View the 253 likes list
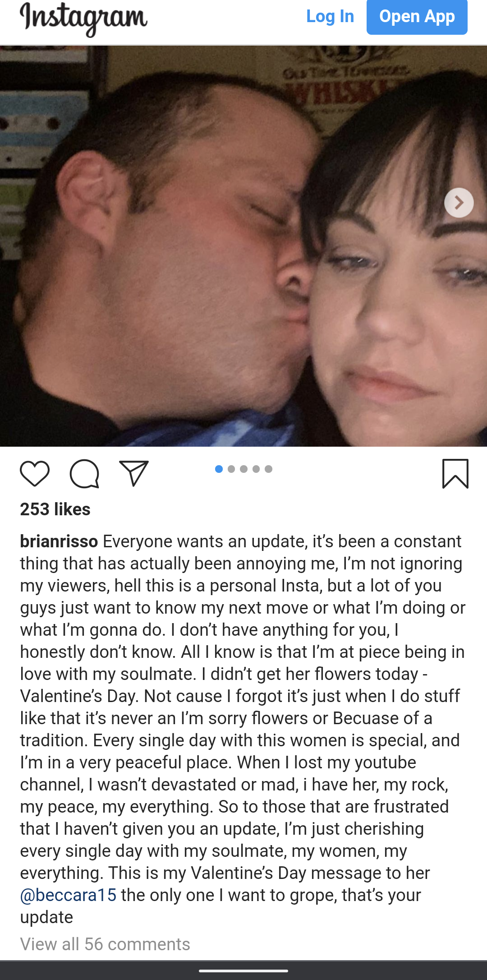The image size is (487, 980). tap(55, 509)
